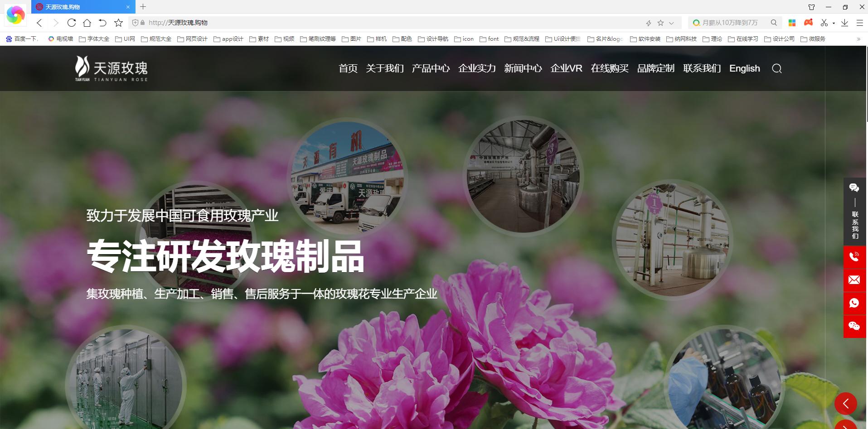Click the distillation tank circular photo
This screenshot has width=868, height=429.
672,239
